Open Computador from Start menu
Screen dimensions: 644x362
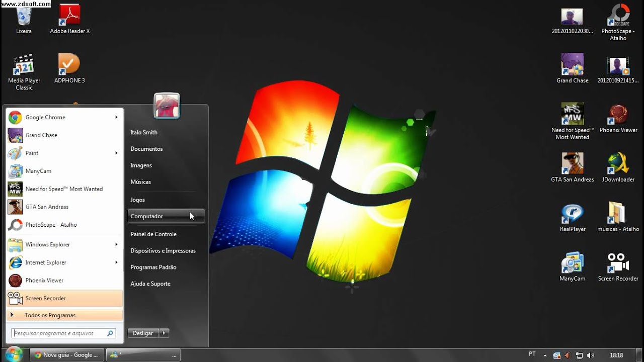(166, 216)
